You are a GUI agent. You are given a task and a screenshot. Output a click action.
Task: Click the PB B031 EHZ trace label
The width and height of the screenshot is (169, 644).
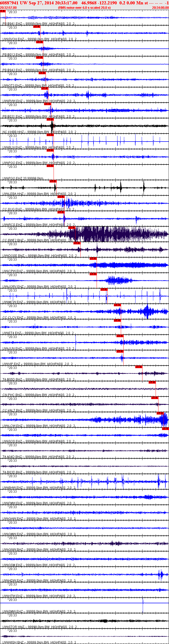click(39, 117)
